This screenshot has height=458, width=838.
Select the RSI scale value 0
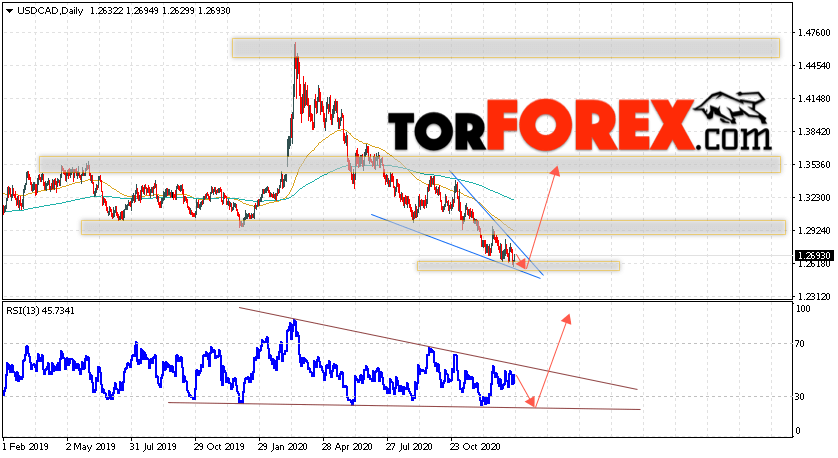point(798,431)
